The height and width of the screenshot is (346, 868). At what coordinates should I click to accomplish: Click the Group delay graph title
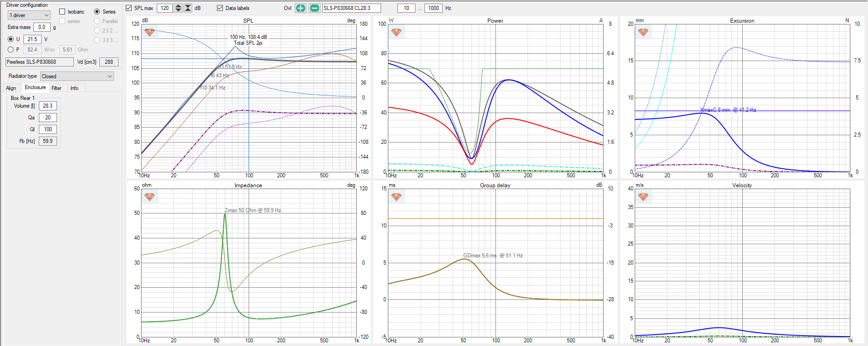pos(495,185)
